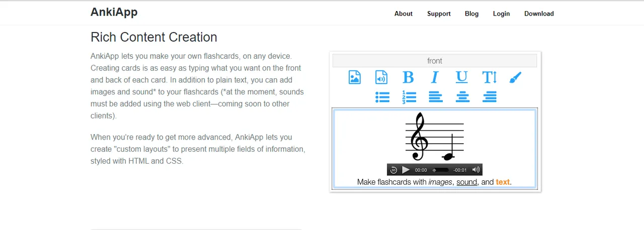Toggle underline formatting in card editor
This screenshot has height=230, width=644.
coord(461,77)
